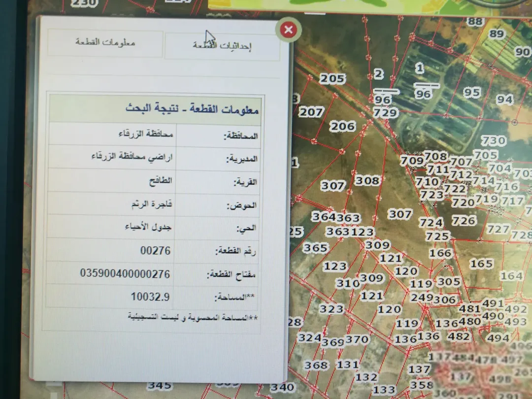Select map parcel 305
Image resolution: width=532 pixels, height=399 pixels.
tap(449, 282)
